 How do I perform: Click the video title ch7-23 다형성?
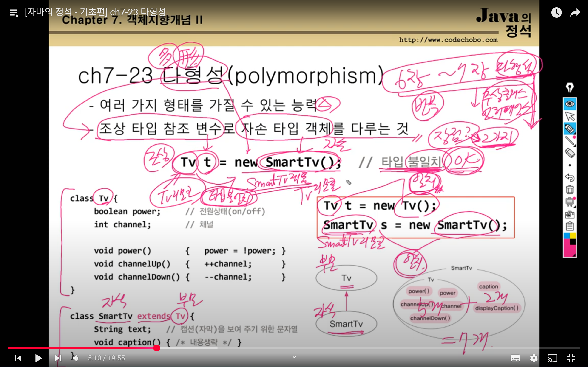point(95,12)
